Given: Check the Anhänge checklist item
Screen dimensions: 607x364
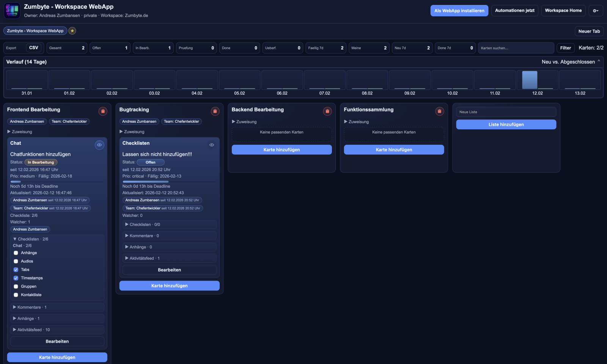Looking at the screenshot, I should pos(16,253).
